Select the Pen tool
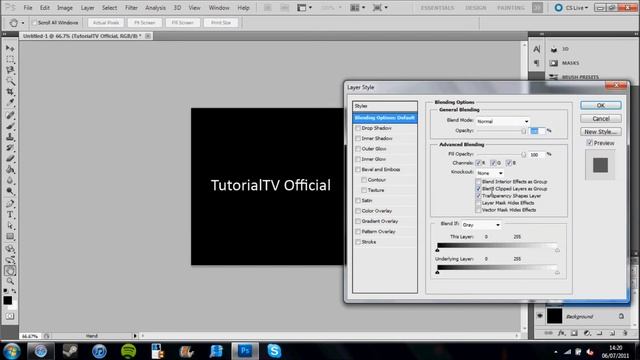Image resolution: width=640 pixels, height=360 pixels. tap(10, 204)
